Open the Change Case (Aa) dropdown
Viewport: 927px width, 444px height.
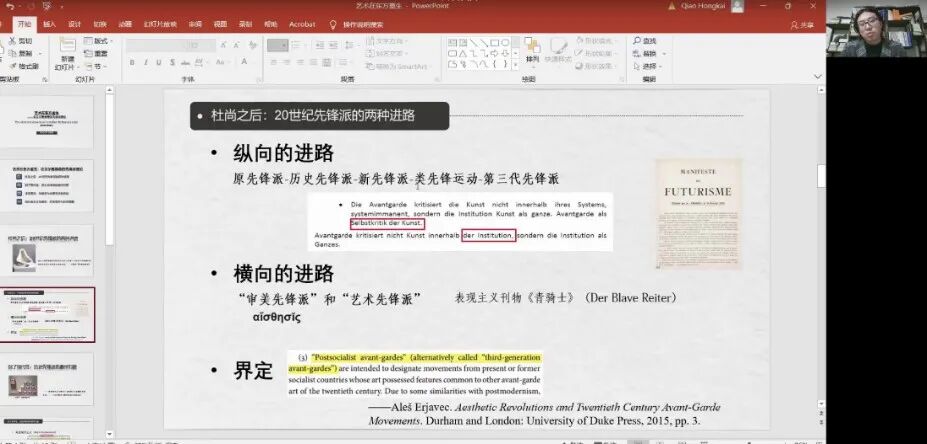222,62
